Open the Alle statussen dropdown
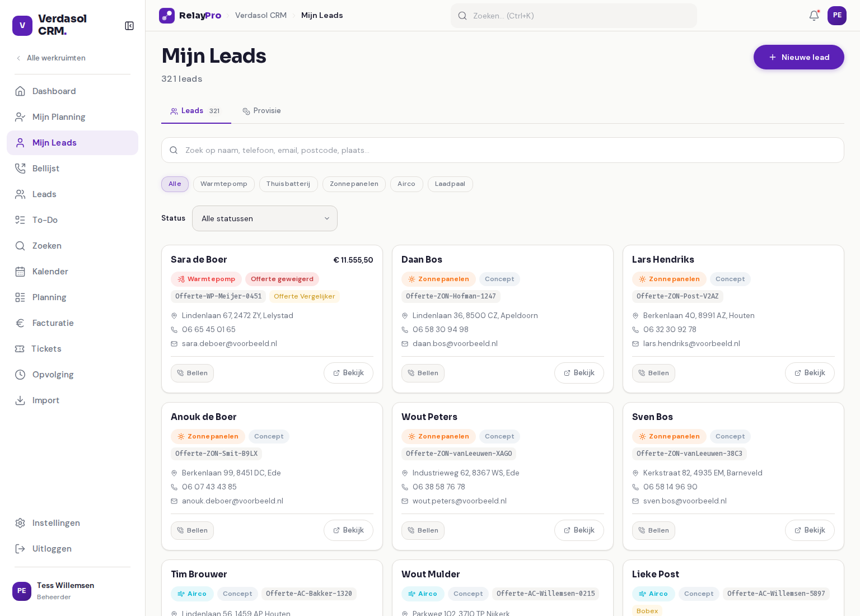 tap(265, 218)
